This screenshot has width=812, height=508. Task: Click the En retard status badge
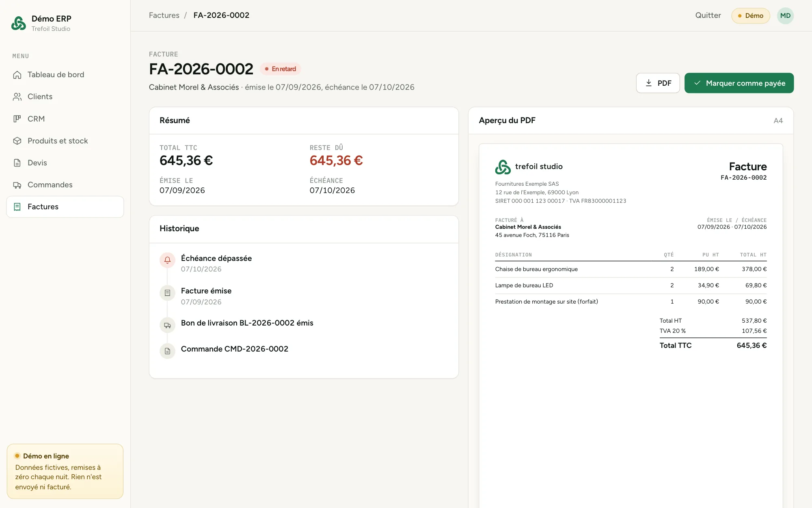[x=280, y=69]
